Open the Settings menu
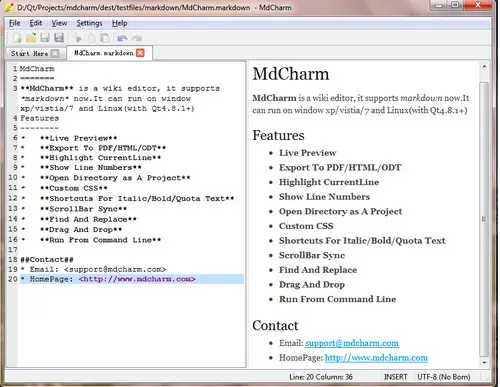 click(x=89, y=23)
